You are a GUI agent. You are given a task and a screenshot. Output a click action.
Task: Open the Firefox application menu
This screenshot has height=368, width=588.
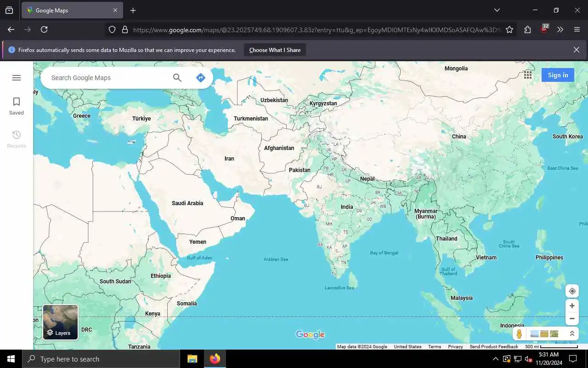(577, 29)
